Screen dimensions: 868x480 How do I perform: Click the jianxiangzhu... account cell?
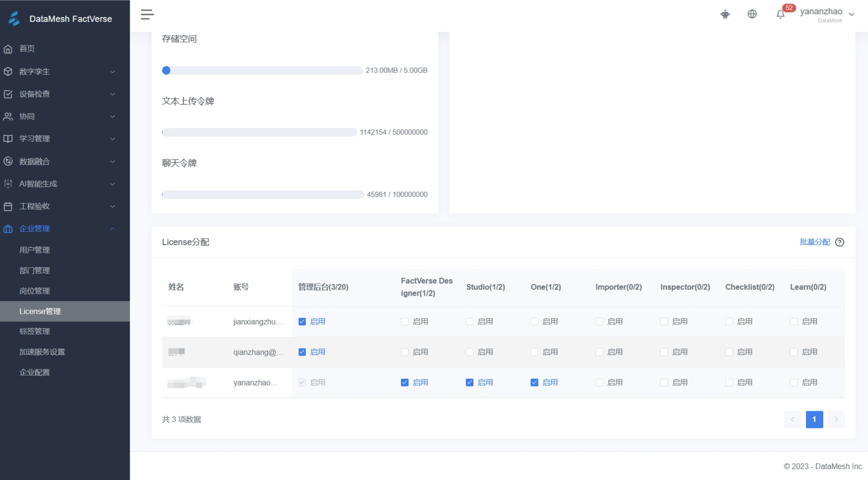[x=258, y=322]
